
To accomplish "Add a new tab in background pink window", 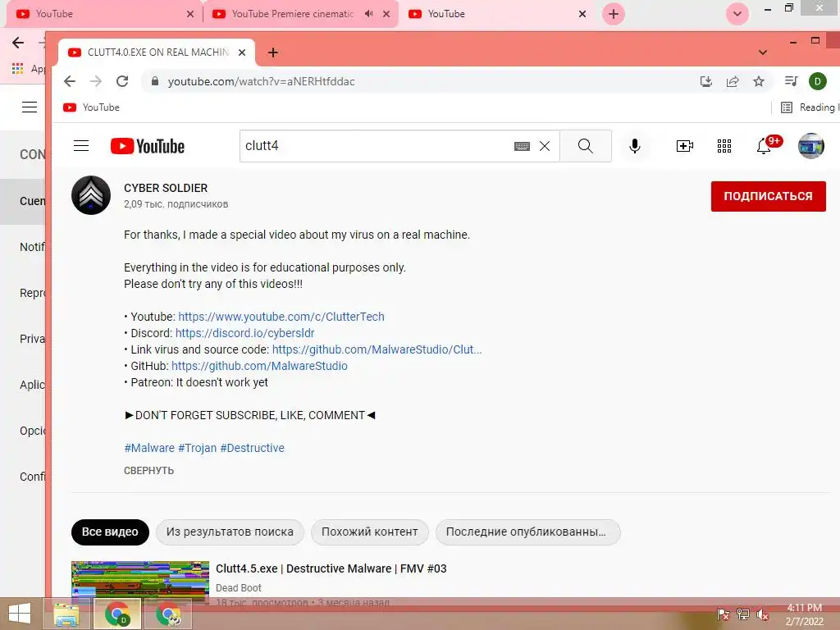I will coord(614,14).
